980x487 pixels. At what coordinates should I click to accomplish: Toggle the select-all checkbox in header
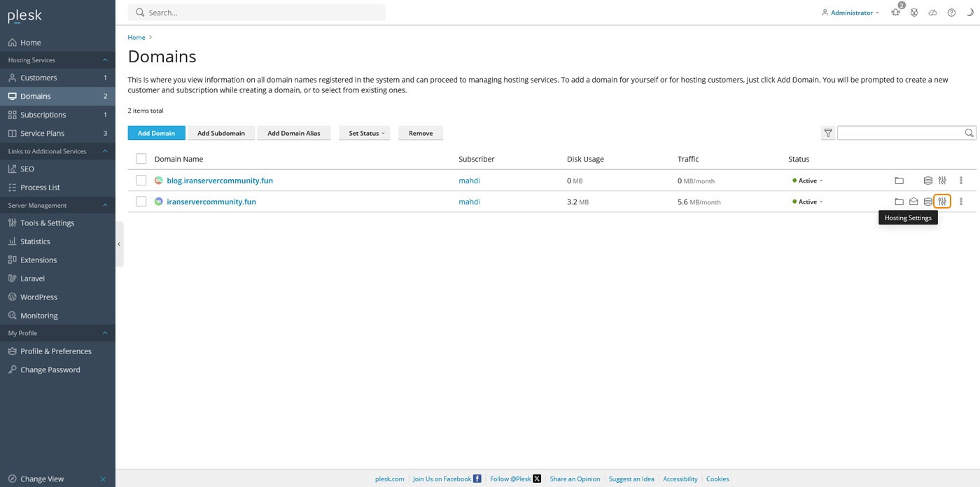141,159
